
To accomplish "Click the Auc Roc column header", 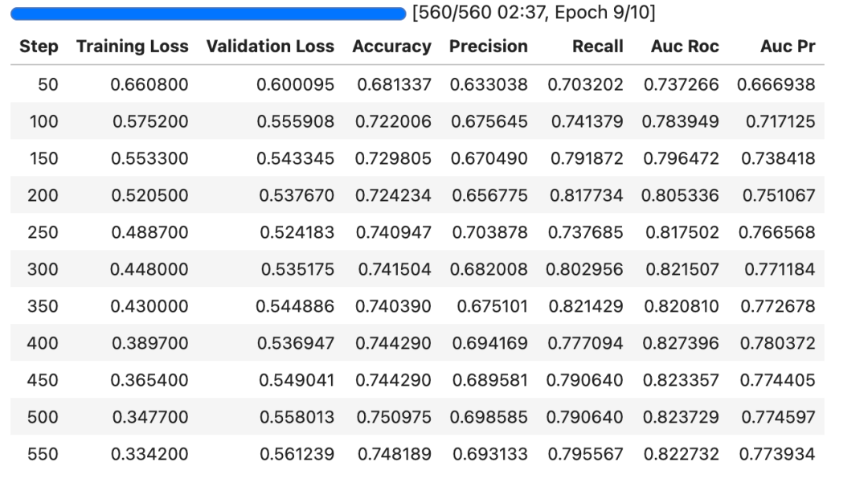I will tap(685, 47).
